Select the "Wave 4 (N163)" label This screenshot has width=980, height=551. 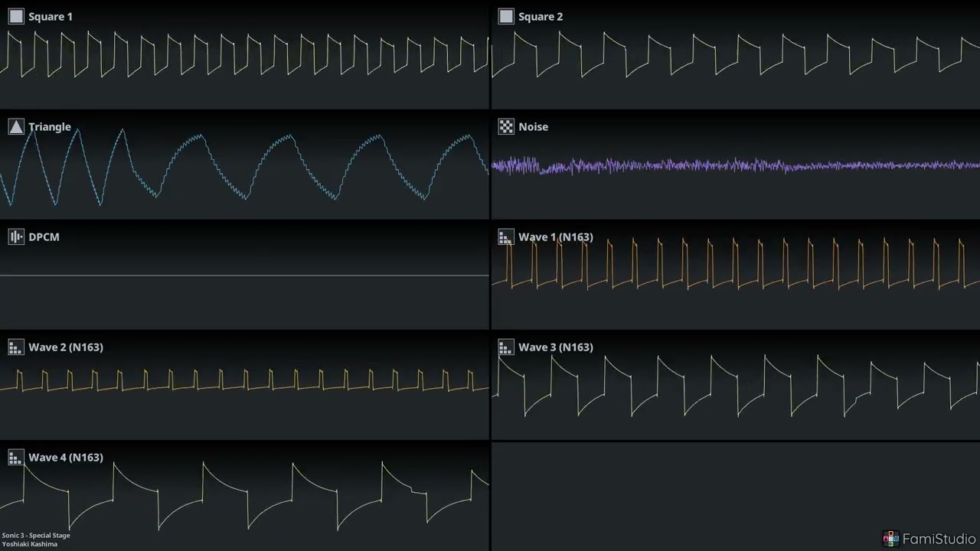[66, 458]
